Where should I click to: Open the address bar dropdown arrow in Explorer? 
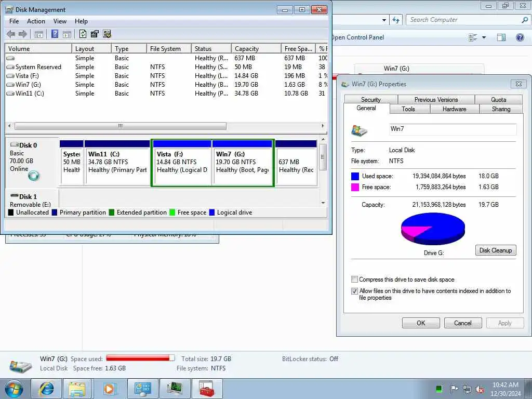pyautogui.click(x=384, y=20)
